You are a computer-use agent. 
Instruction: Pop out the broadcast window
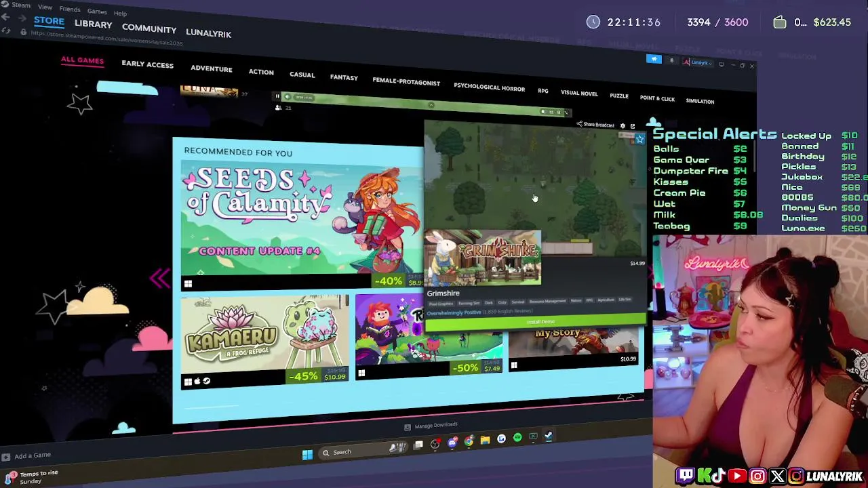633,127
